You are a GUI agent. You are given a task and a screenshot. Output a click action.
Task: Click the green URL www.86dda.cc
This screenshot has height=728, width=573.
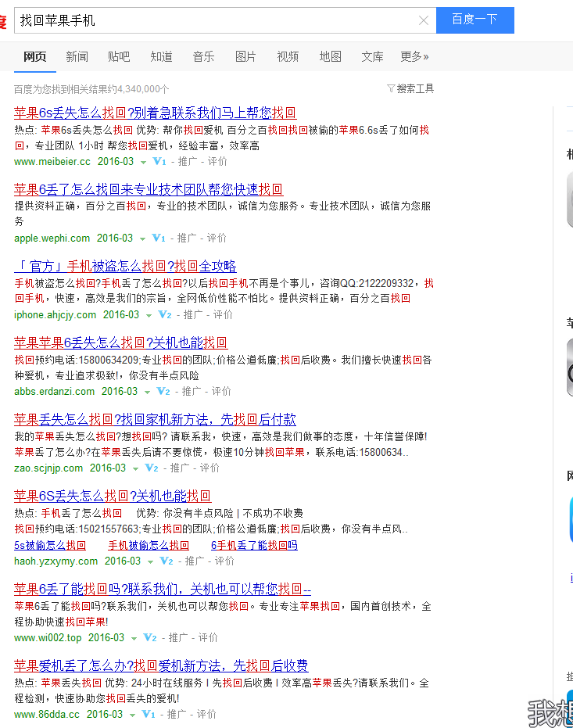click(x=47, y=714)
